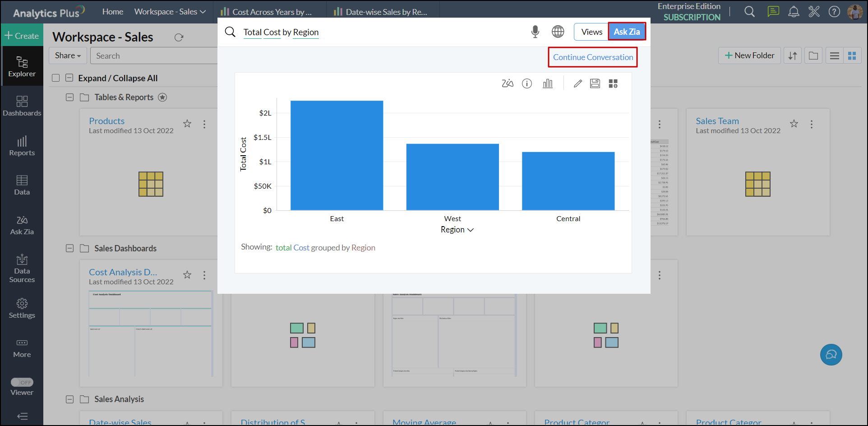Change chart type using bar chart icon

click(x=548, y=83)
